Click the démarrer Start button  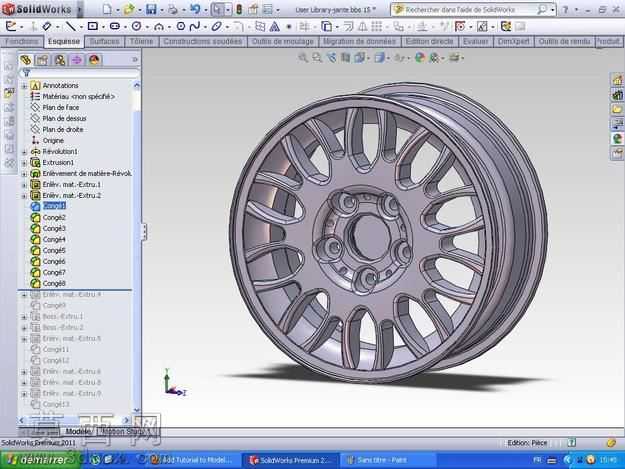click(x=38, y=460)
